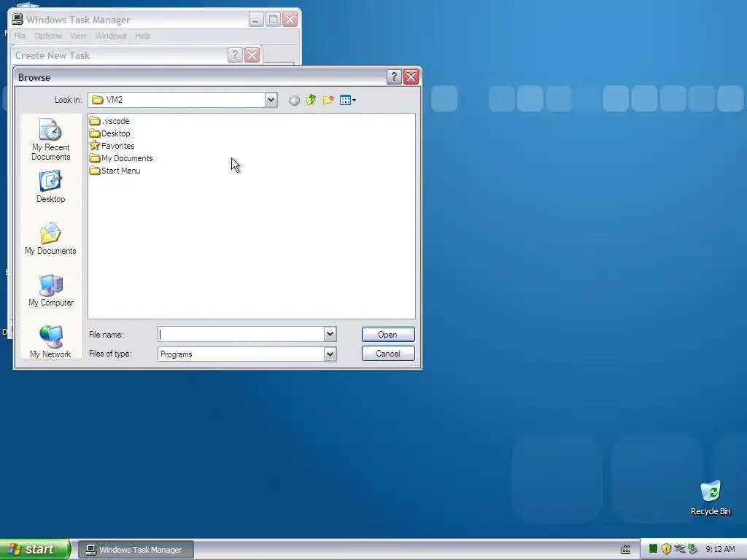Image resolution: width=747 pixels, height=560 pixels.
Task: Click Create New Task help question mark
Action: point(235,55)
